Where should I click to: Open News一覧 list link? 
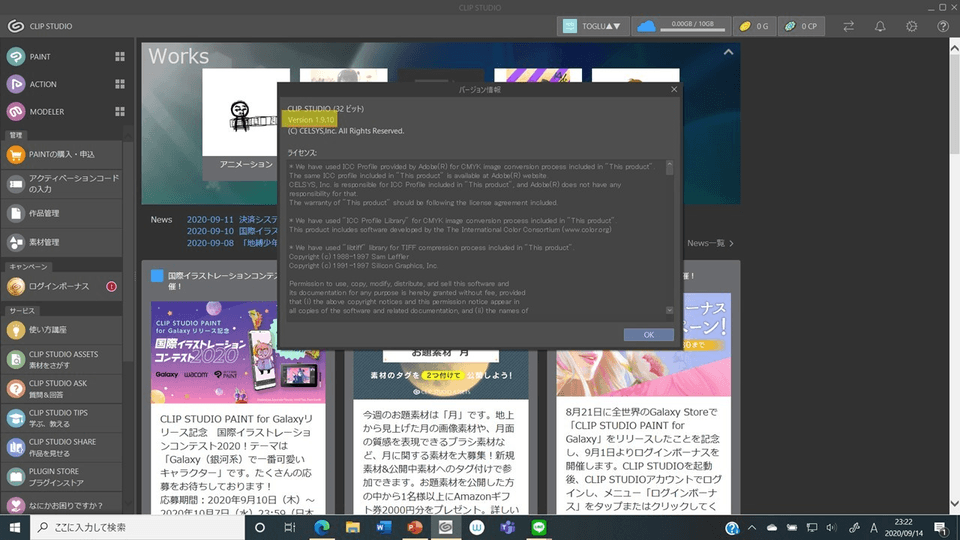click(x=710, y=243)
